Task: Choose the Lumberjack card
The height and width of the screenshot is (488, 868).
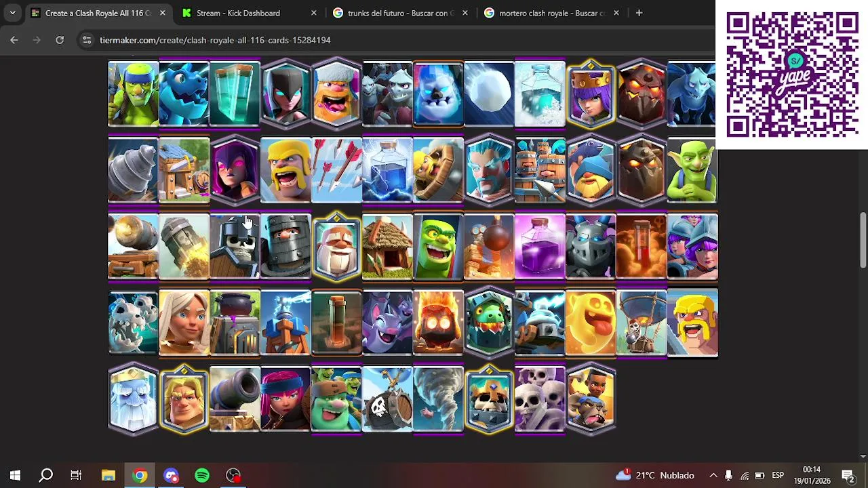Action: (336, 94)
